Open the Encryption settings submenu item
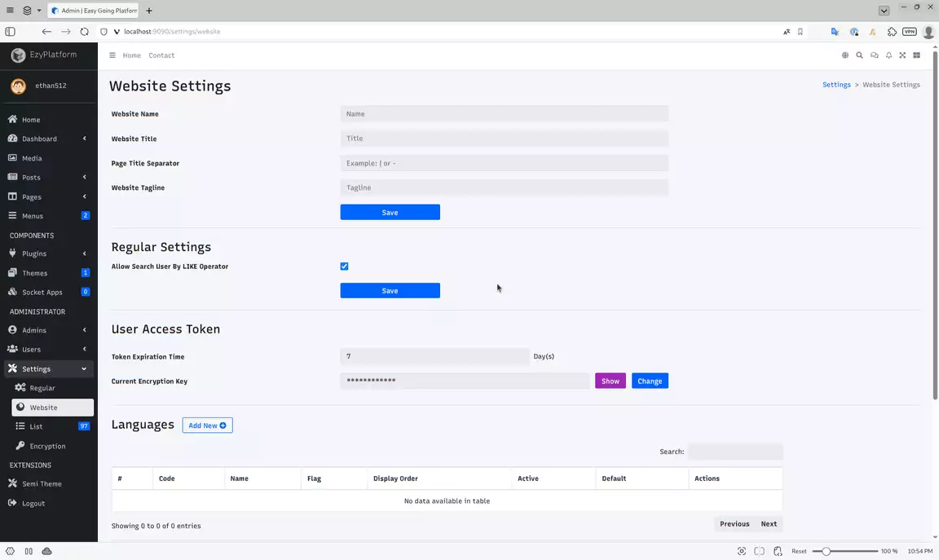This screenshot has height=560, width=939. click(x=47, y=446)
